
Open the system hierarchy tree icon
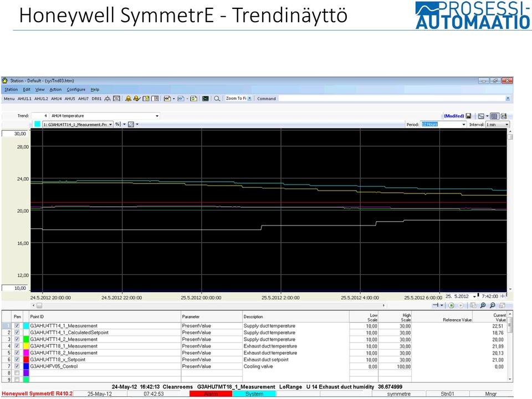pos(108,99)
